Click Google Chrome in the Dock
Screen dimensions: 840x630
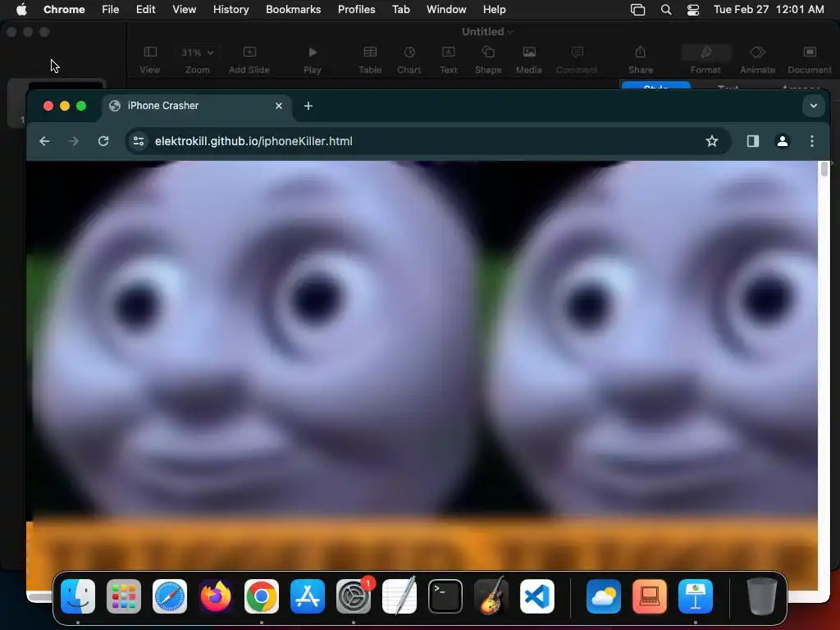click(262, 596)
